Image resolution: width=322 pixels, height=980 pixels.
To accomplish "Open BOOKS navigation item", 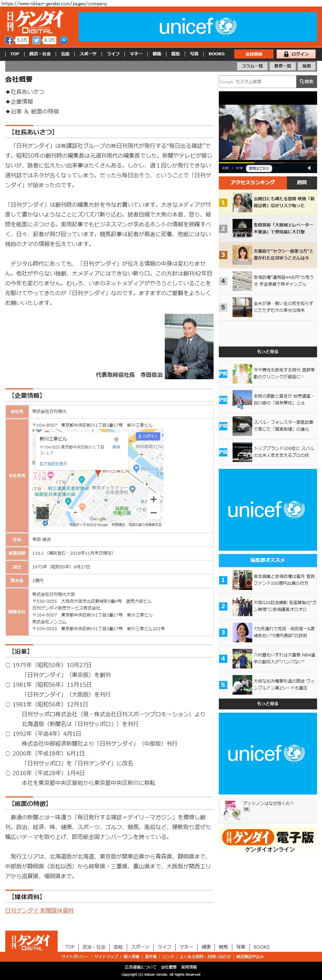I will [217, 54].
